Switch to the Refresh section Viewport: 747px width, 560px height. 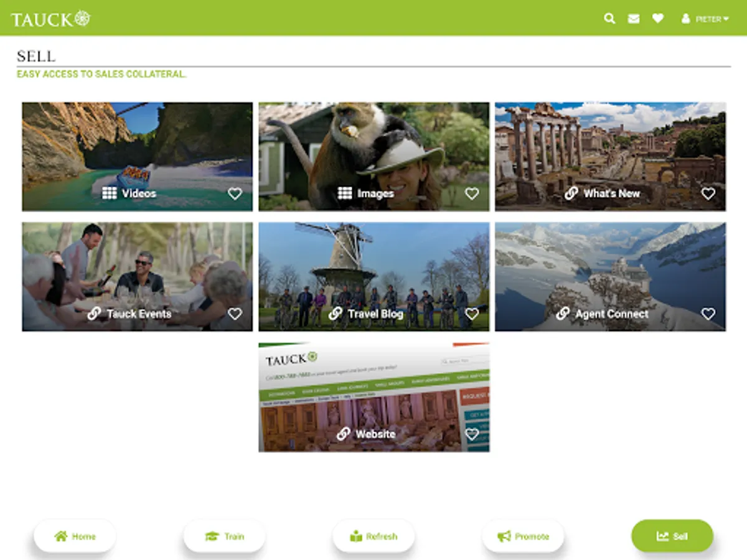coord(374,536)
